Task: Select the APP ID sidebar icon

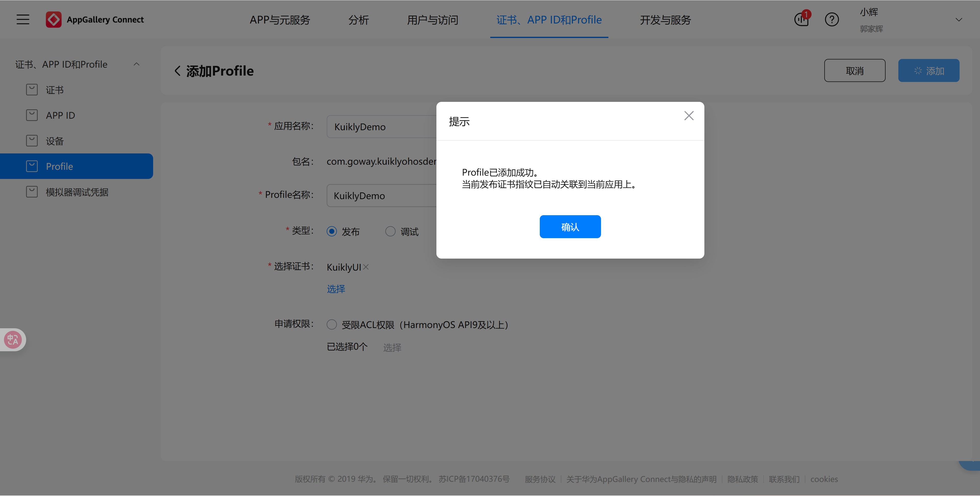Action: coord(32,115)
